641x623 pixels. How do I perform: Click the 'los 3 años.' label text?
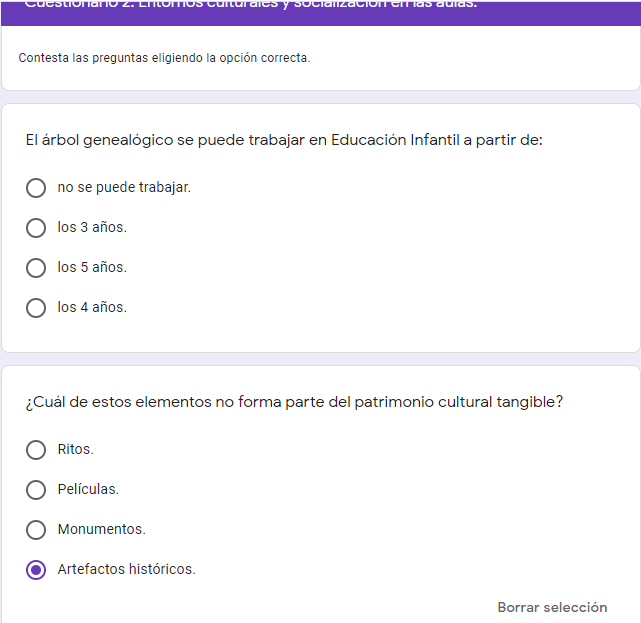[92, 228]
